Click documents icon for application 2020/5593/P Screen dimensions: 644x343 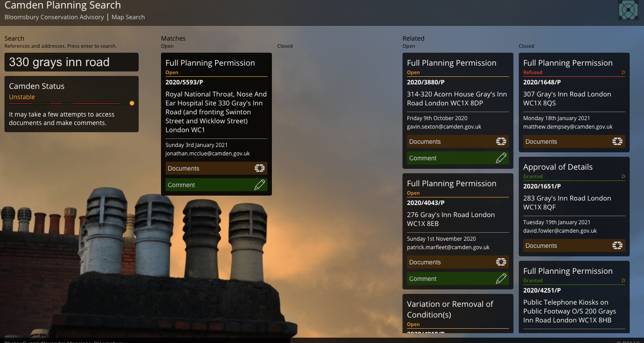coord(259,168)
